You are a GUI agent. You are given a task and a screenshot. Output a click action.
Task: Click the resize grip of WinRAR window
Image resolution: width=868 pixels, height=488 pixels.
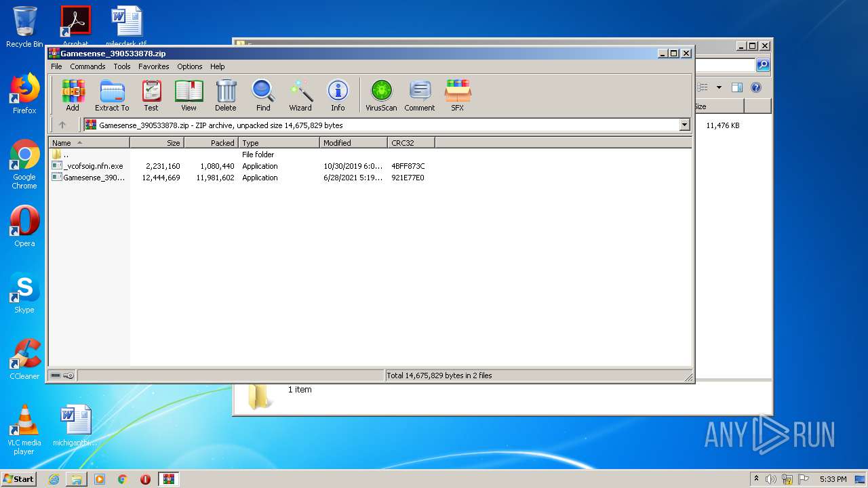pyautogui.click(x=688, y=377)
